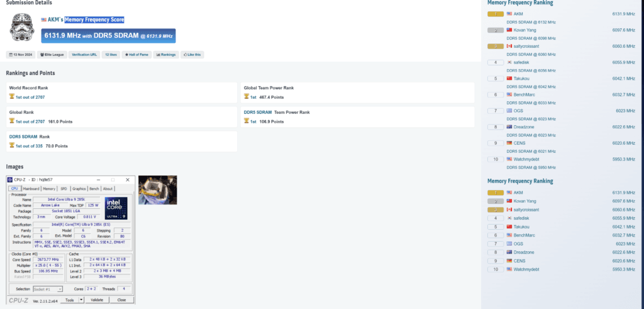The height and width of the screenshot is (309, 644).
Task: Open the photo thumbnail beside the CPU-Z image
Action: (x=158, y=190)
